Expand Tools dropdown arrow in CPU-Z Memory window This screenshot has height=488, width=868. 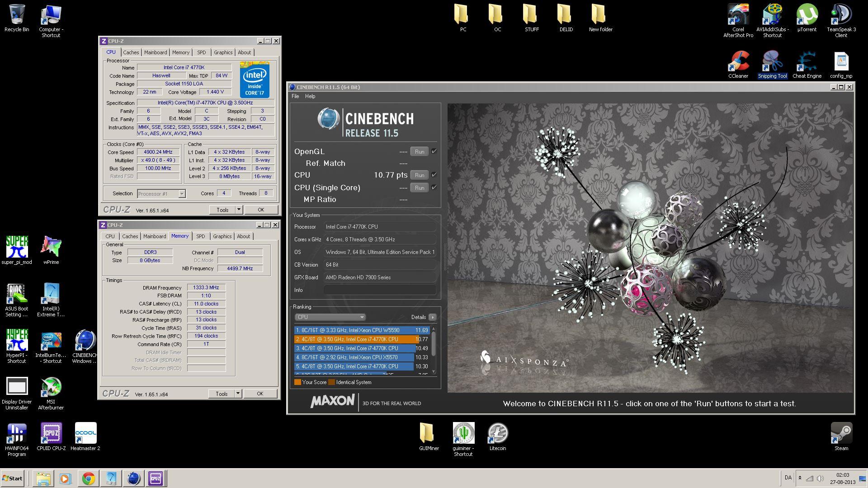[238, 394]
